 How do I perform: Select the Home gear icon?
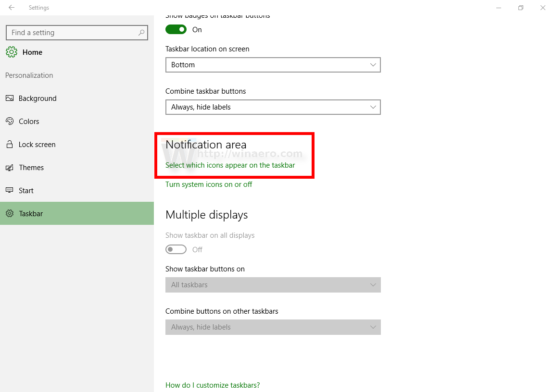tap(12, 52)
